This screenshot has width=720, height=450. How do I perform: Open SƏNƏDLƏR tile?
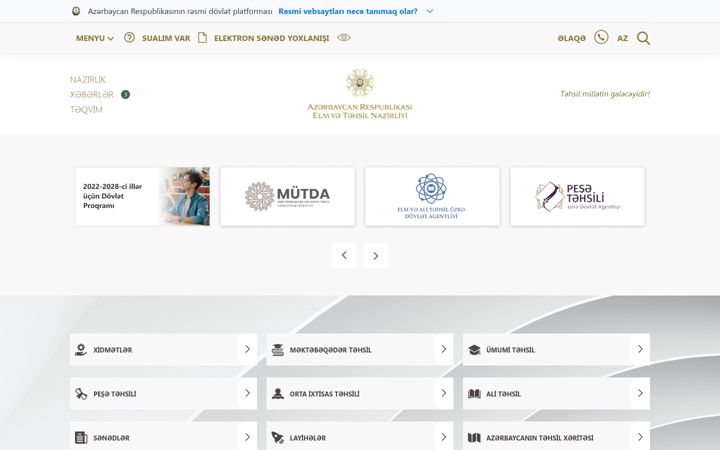click(x=163, y=436)
